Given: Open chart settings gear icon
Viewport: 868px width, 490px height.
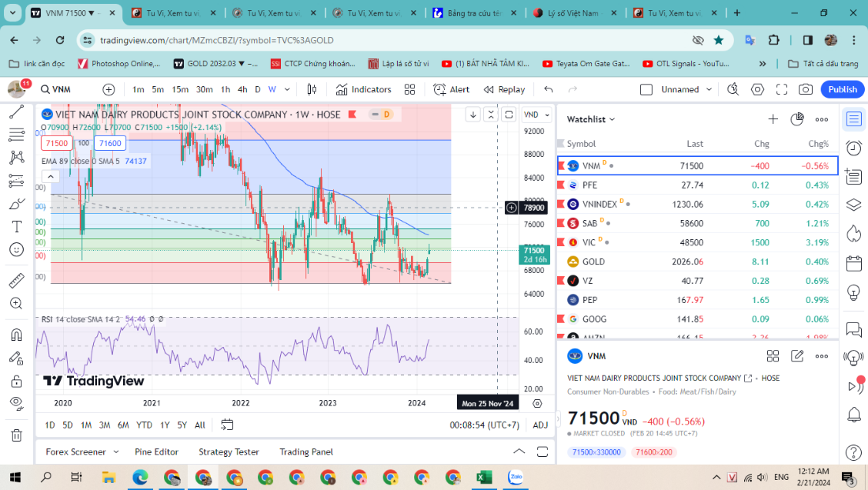Looking at the screenshot, I should point(758,90).
